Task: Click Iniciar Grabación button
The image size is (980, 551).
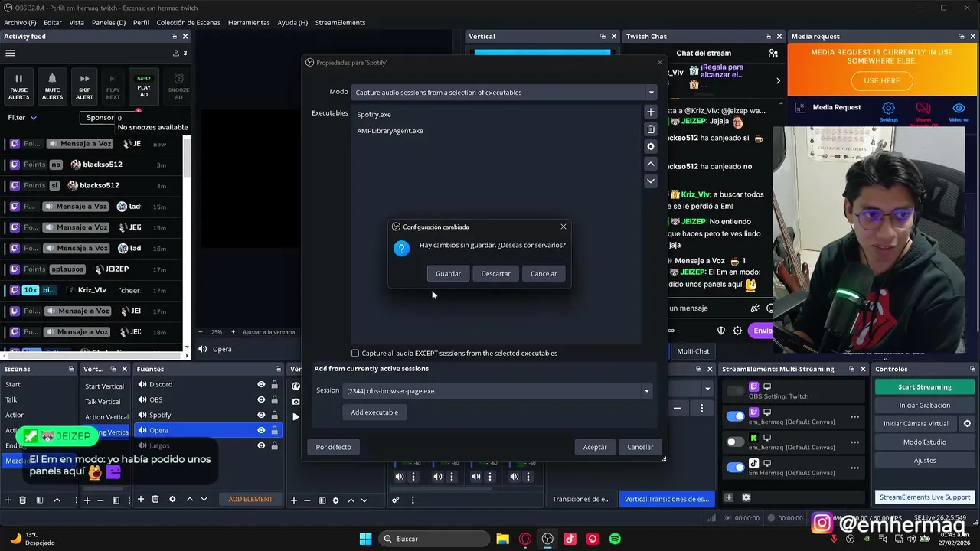Action: [x=925, y=405]
